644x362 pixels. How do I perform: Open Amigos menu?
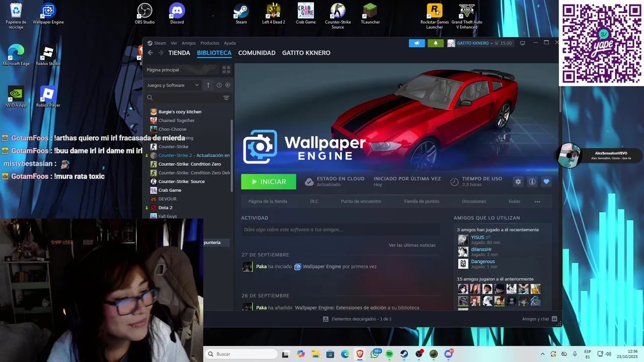(x=189, y=43)
